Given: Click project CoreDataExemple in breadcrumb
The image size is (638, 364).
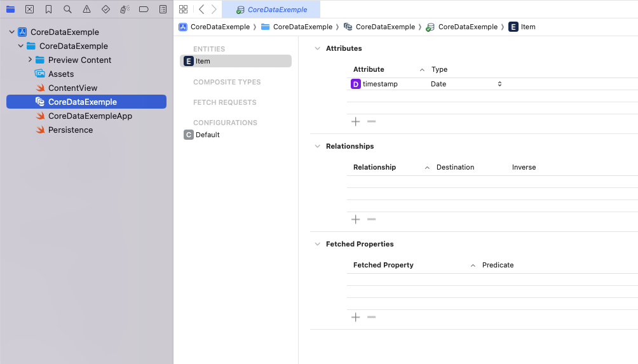Looking at the screenshot, I should coord(214,27).
